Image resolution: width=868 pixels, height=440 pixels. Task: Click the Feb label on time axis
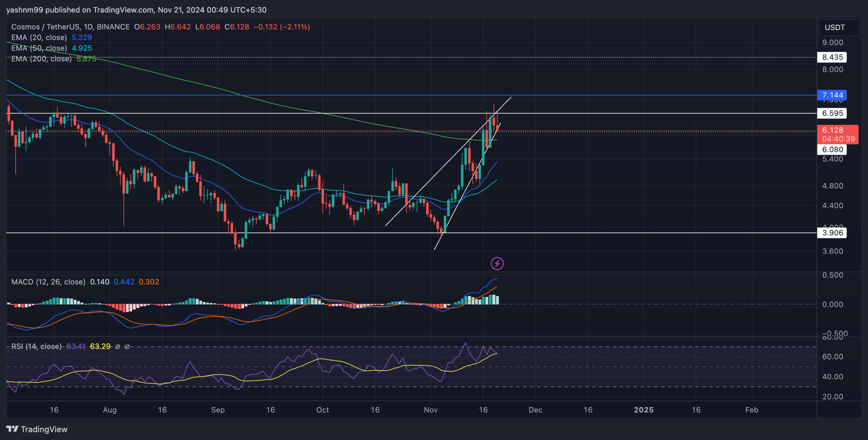752,410
